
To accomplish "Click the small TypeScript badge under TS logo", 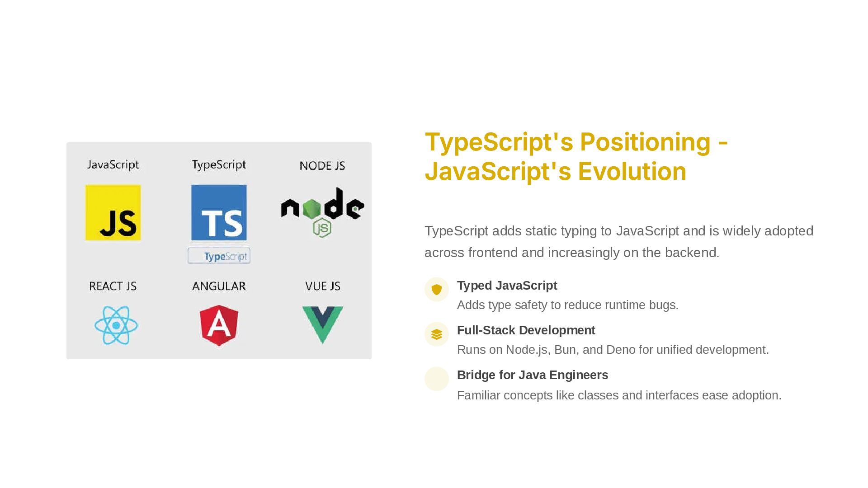I will 219,256.
